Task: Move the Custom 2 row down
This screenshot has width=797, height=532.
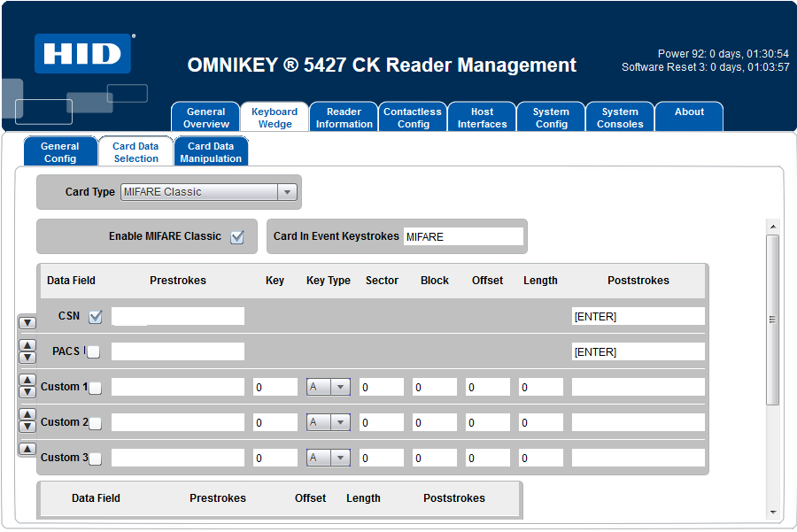Action: tap(27, 427)
